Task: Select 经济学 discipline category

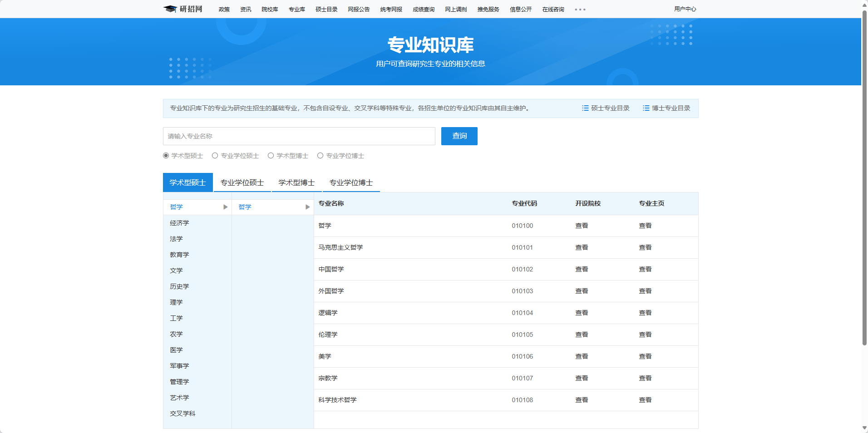Action: point(180,223)
